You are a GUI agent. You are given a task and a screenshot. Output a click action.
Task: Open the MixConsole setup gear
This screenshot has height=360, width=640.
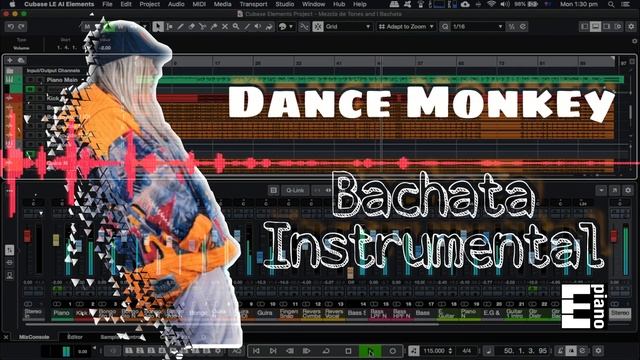pyautogui.click(x=628, y=190)
